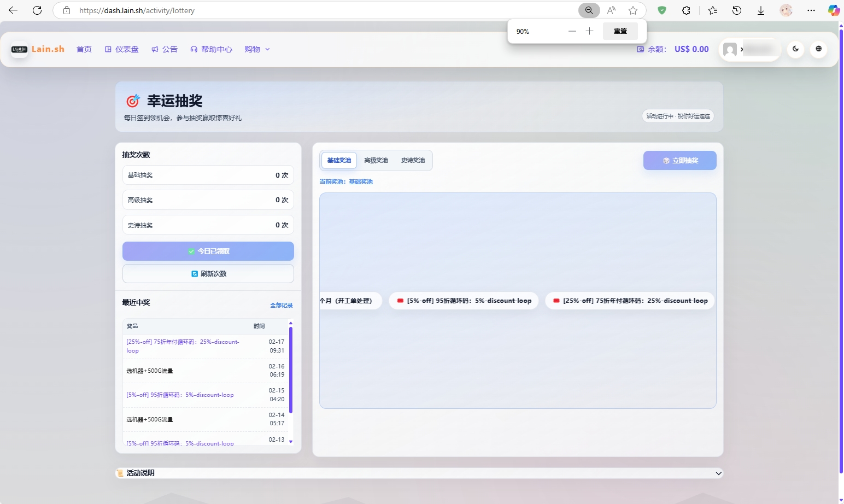
Task: Click the Copilot icon in toolbar
Action: pyautogui.click(x=833, y=10)
